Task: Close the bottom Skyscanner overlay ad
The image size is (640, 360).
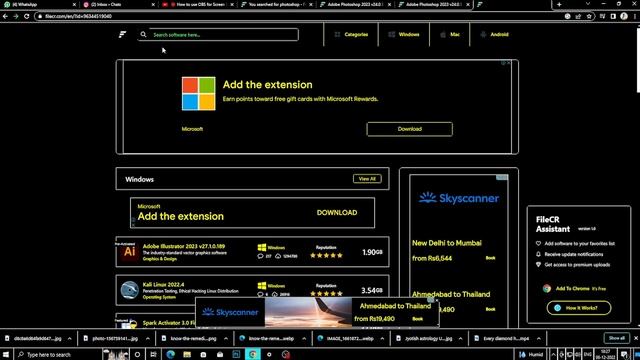Action: 436,300
